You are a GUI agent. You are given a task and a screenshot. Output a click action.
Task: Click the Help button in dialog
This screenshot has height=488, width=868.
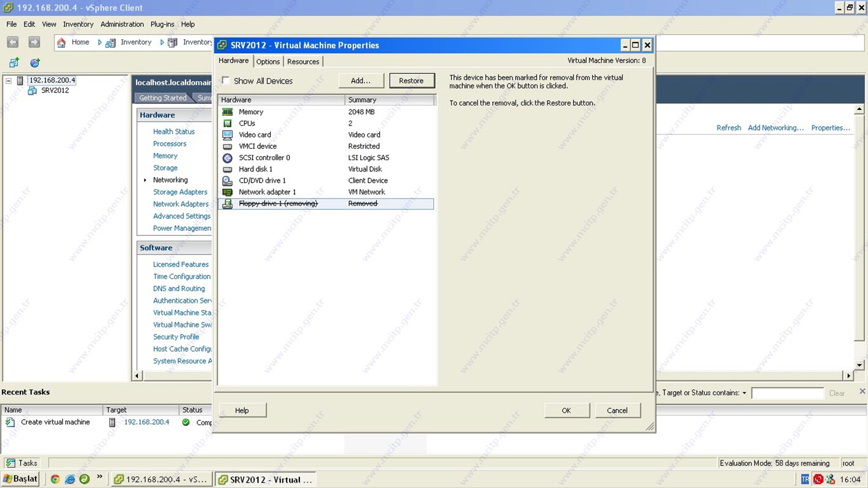pyautogui.click(x=242, y=410)
